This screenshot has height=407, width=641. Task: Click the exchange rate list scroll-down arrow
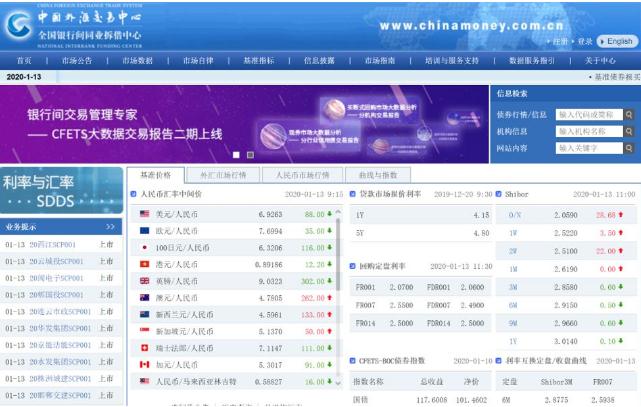point(338,383)
